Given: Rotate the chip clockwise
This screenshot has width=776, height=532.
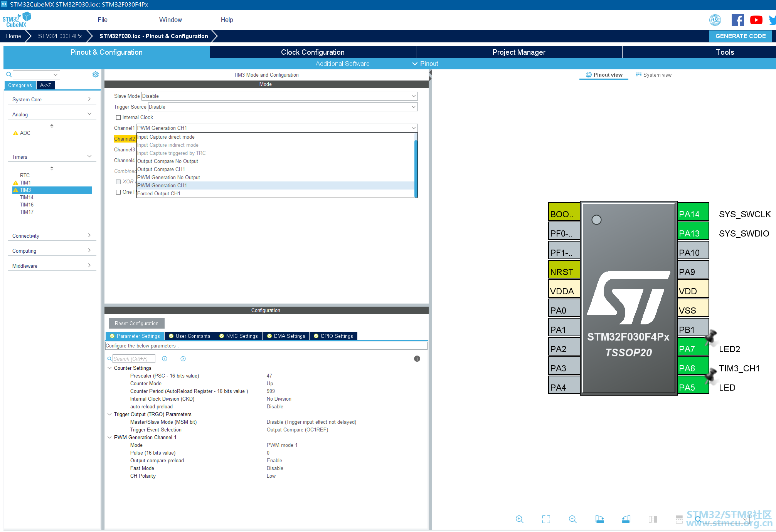Looking at the screenshot, I should (x=599, y=519).
